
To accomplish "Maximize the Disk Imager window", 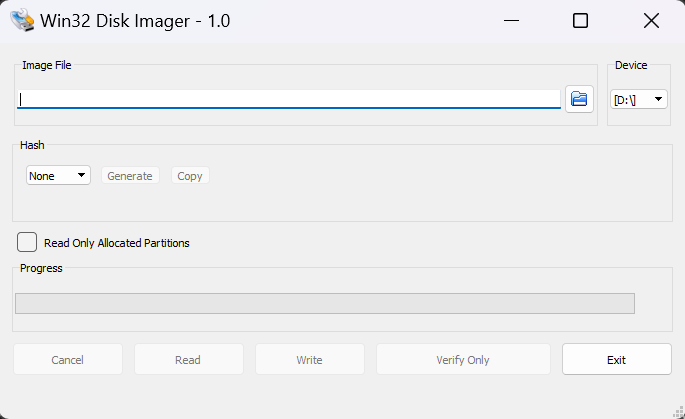I will [x=580, y=21].
